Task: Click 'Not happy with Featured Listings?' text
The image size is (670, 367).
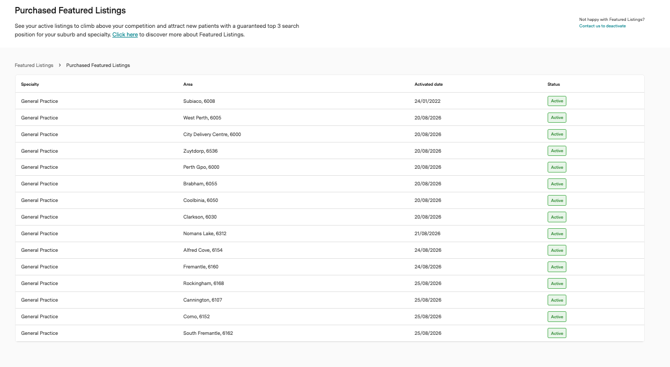Action: point(611,20)
